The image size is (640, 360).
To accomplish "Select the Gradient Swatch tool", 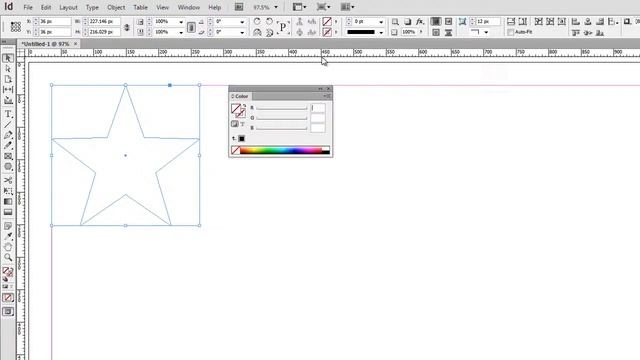I will click(8, 202).
